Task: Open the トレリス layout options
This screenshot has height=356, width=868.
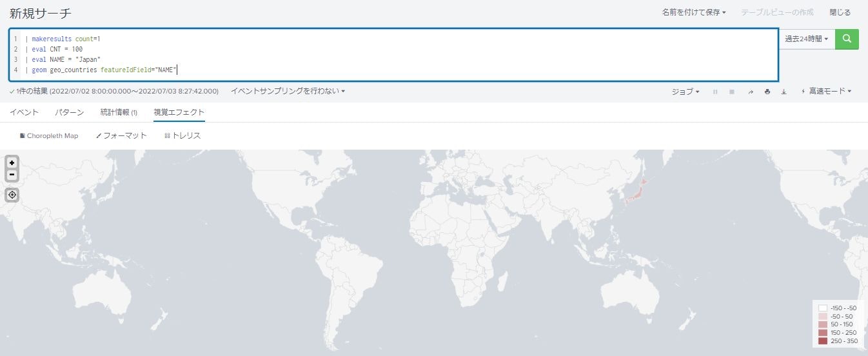Action: coord(182,136)
